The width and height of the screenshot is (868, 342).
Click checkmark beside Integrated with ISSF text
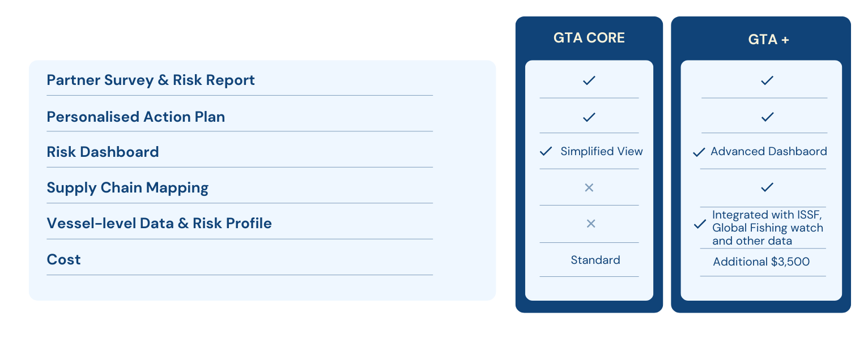[x=700, y=225]
